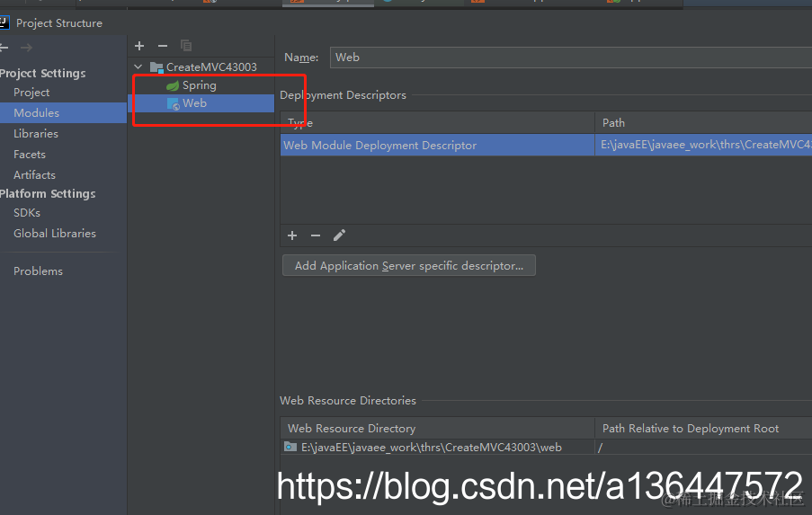Screen dimensions: 812x515
Task: Click the add module plus icon
Action: click(139, 46)
